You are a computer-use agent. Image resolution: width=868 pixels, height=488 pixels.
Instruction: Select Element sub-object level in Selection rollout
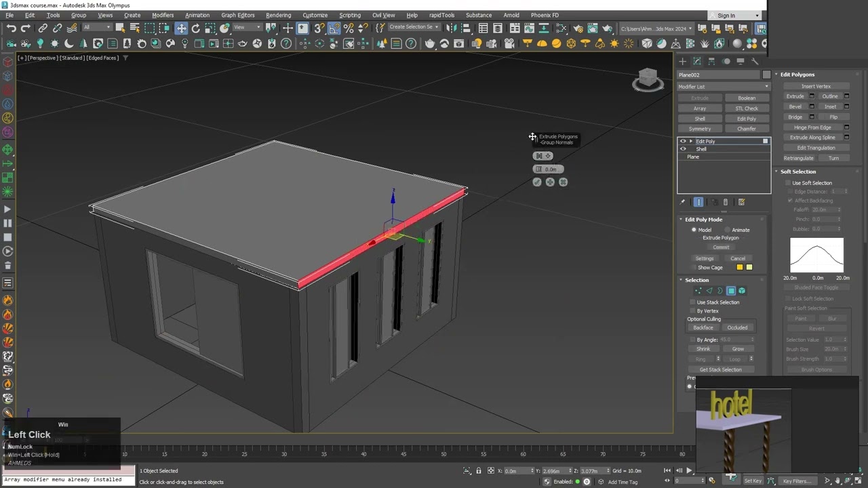(742, 291)
